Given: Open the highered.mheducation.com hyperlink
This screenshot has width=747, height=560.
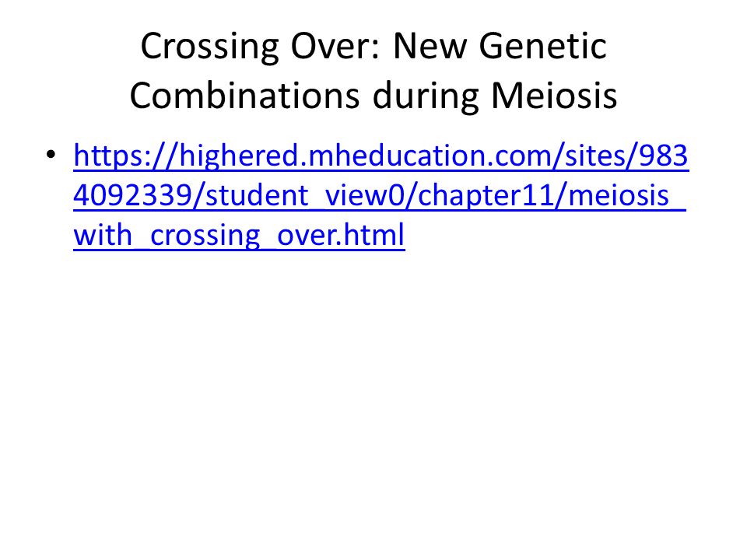Looking at the screenshot, I should point(381,195).
